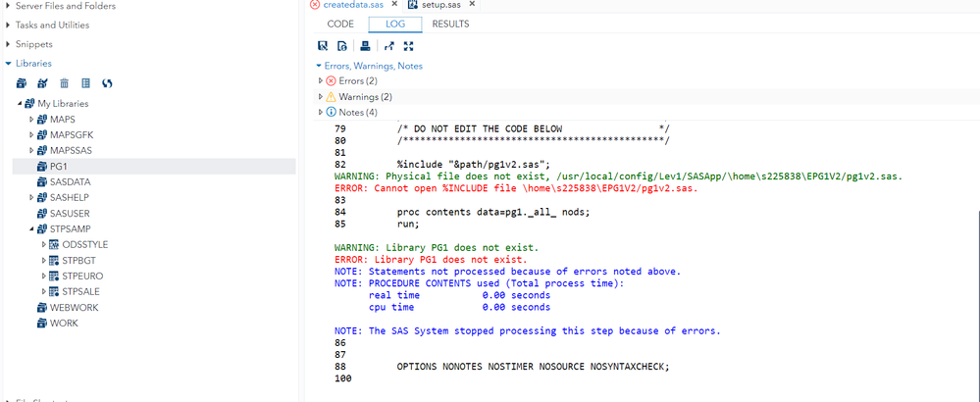The image size is (980, 402).
Task: Click the OPTIONS NONOTES NOSTIMER log line
Action: 533,367
